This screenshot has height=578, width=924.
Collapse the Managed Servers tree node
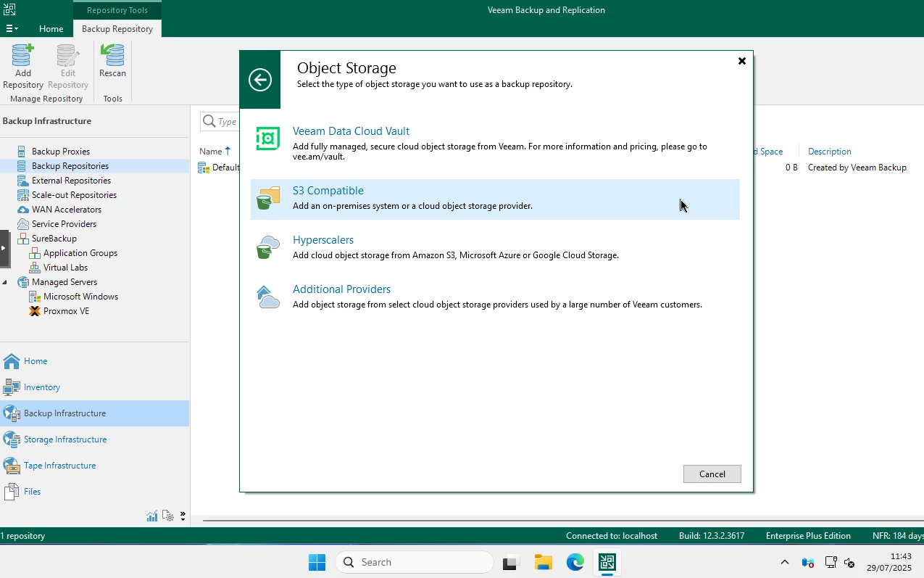coord(5,282)
